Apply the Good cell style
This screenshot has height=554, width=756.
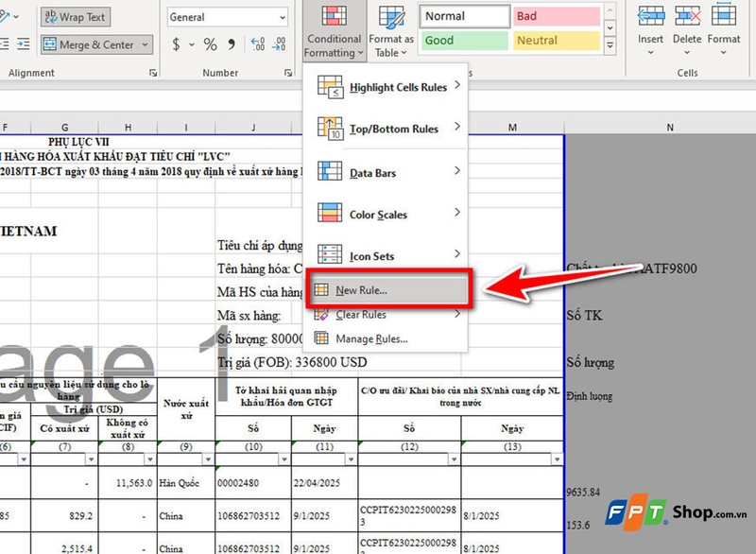coord(465,41)
